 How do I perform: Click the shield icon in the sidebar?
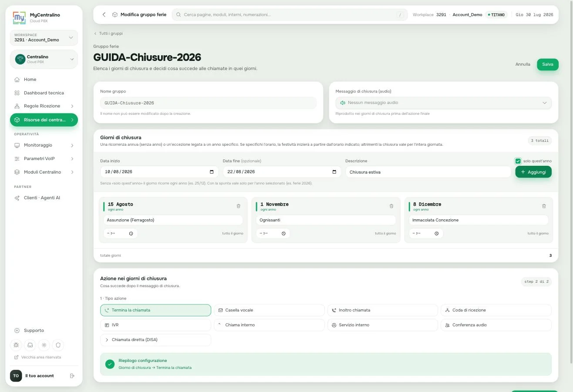point(58,345)
